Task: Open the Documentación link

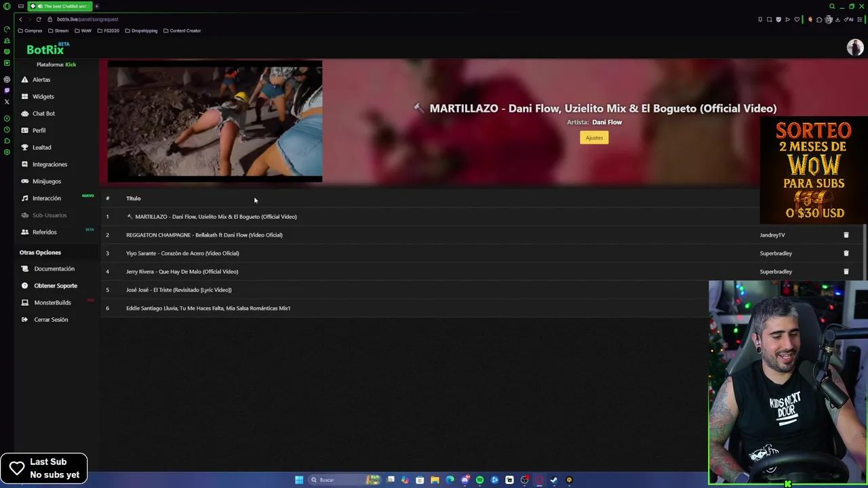Action: [54, 268]
